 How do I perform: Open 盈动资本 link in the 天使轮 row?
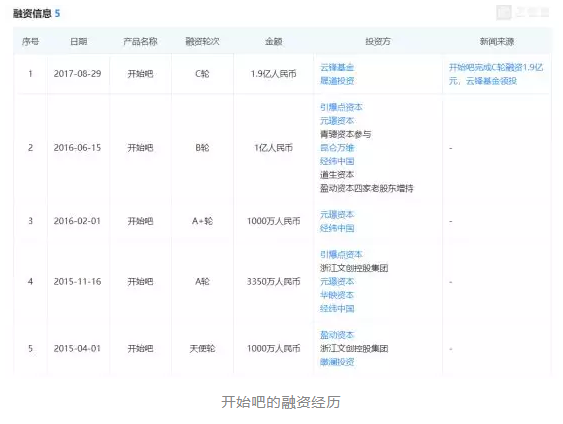(x=337, y=335)
